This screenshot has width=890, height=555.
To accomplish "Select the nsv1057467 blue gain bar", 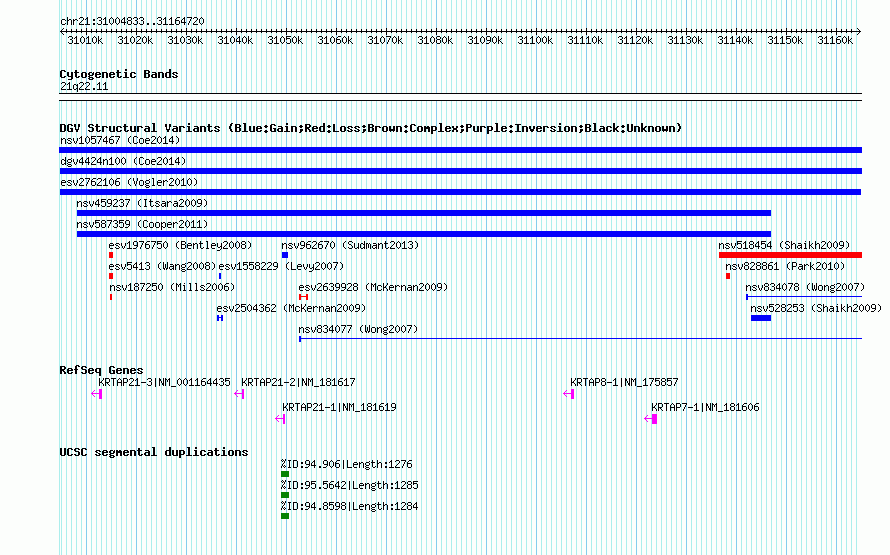I will pyautogui.click(x=460, y=150).
